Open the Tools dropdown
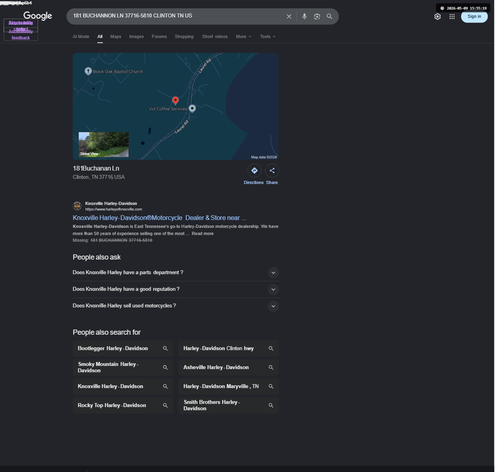The image size is (500, 472). pos(268,37)
